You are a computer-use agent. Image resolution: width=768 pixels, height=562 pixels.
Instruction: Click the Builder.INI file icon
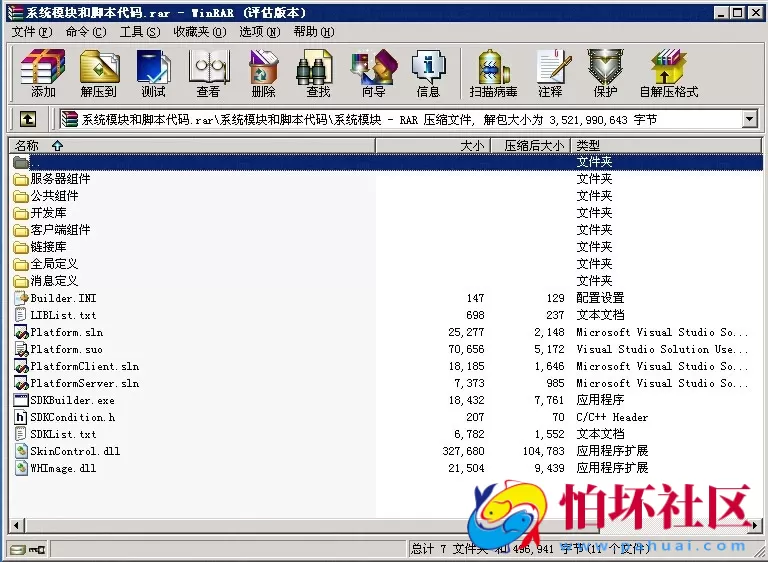click(21, 298)
